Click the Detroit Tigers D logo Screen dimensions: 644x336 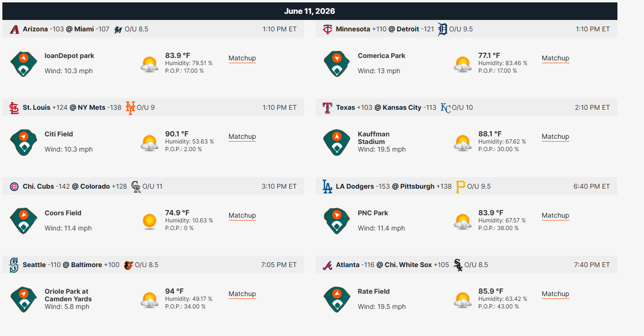point(442,29)
